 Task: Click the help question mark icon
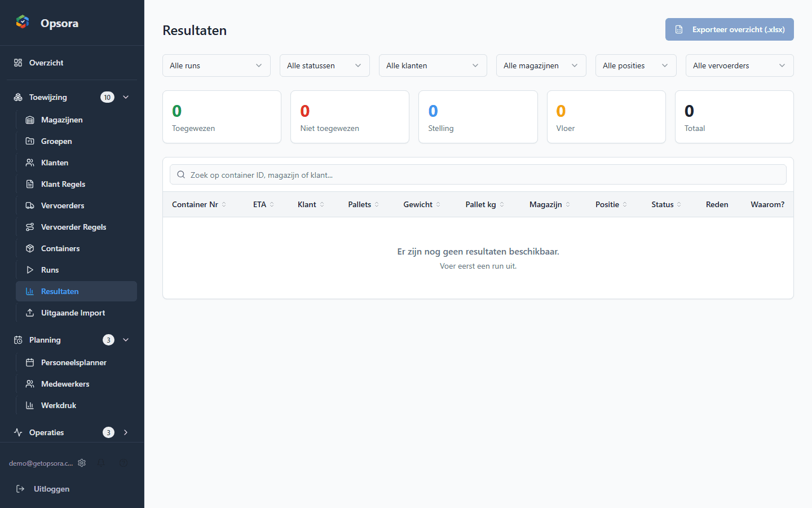[124, 463]
